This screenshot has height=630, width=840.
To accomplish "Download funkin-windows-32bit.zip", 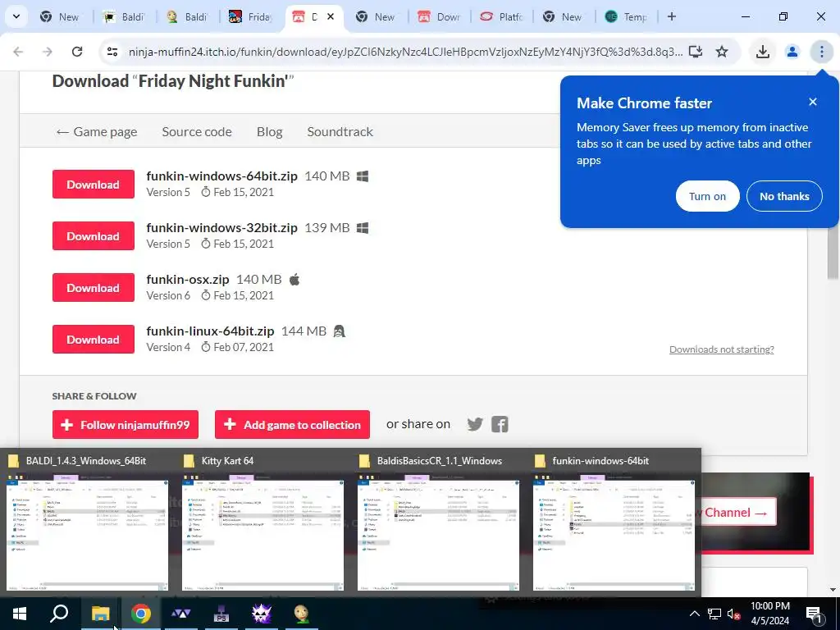I will [94, 235].
